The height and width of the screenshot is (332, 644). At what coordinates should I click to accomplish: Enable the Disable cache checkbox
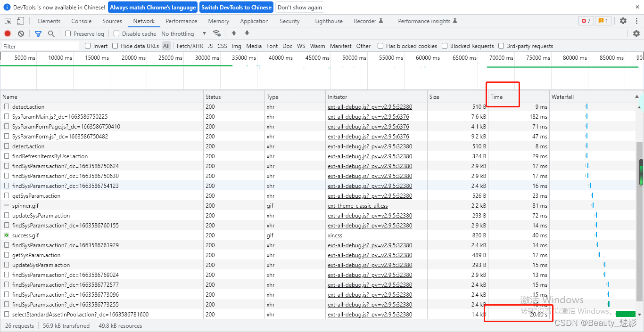pyautogui.click(x=116, y=34)
